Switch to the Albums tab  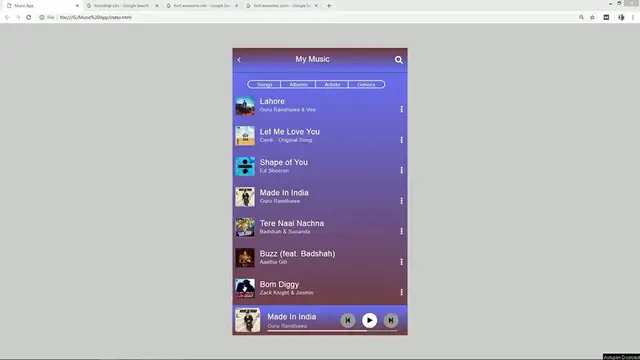point(298,84)
